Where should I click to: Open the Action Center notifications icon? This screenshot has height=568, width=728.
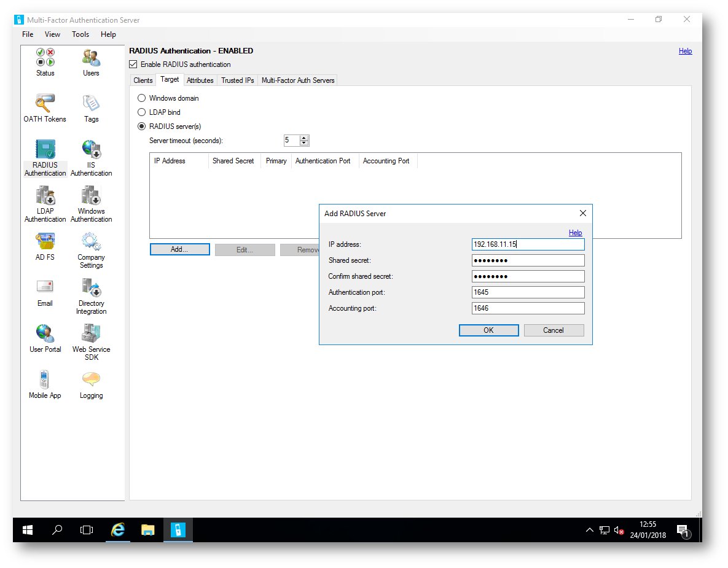click(x=683, y=531)
